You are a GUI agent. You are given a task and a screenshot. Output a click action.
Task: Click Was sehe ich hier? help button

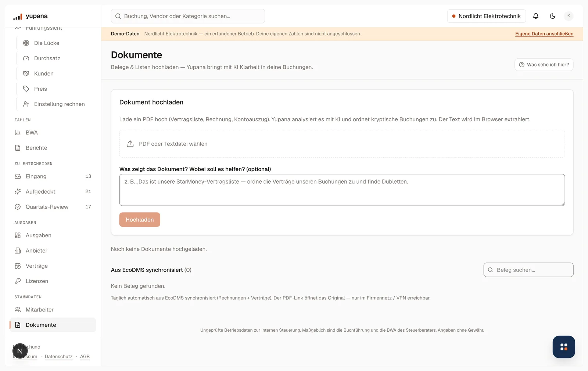point(544,65)
